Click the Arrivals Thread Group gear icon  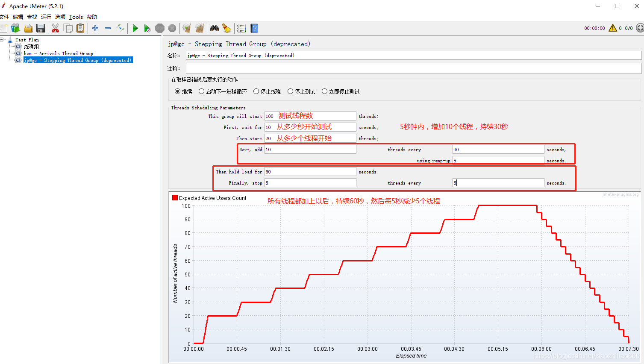[x=18, y=53]
